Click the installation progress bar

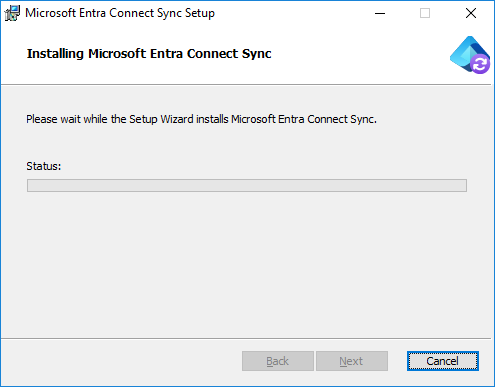[247, 185]
